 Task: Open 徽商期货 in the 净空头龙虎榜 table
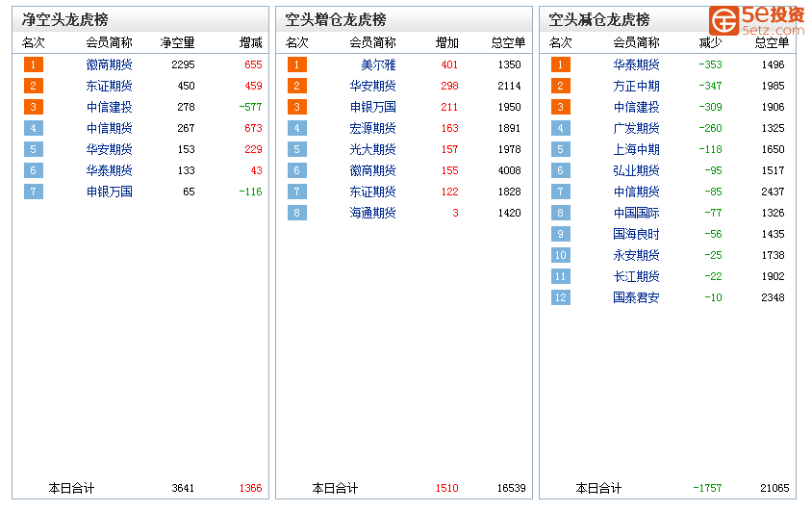[x=110, y=64]
